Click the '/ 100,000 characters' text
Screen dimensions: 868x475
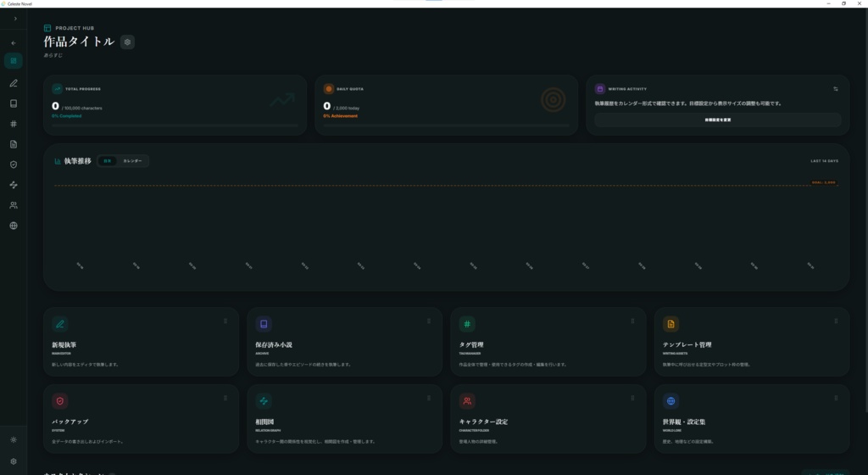click(82, 108)
